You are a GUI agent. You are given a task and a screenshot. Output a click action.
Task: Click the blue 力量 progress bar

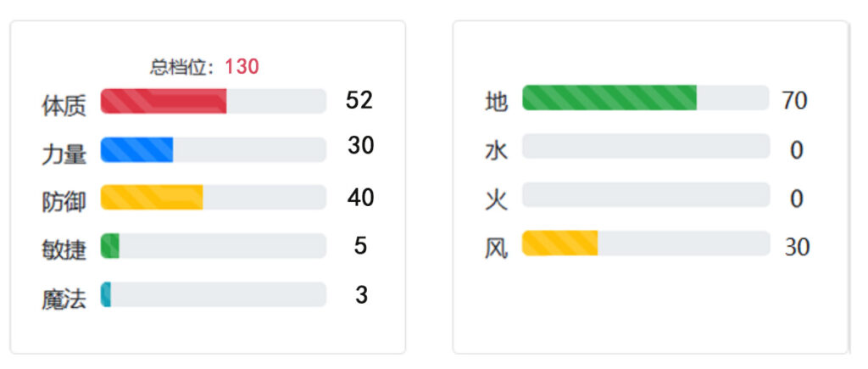(213, 149)
